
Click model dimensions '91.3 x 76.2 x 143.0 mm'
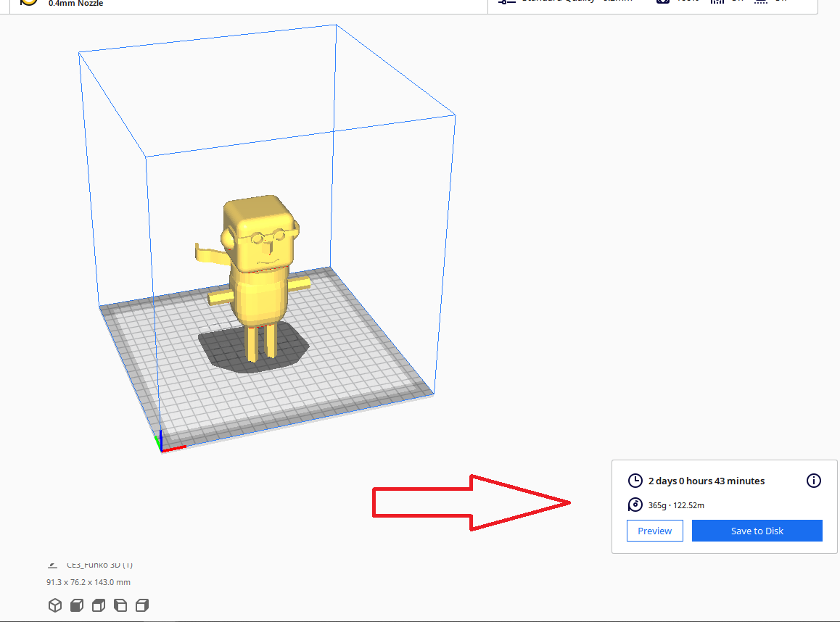[88, 582]
